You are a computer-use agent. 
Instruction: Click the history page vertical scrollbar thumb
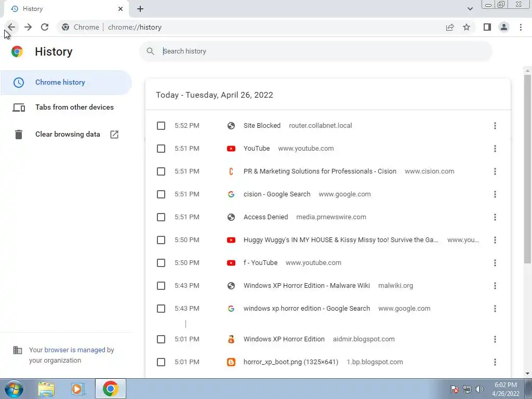[527, 169]
